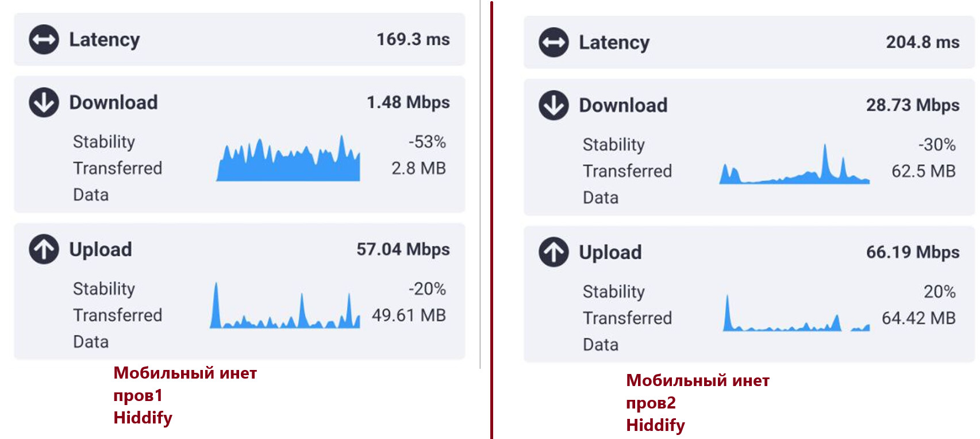Open the right download speed graph
Image resolution: width=980 pixels, height=439 pixels.
(794, 164)
